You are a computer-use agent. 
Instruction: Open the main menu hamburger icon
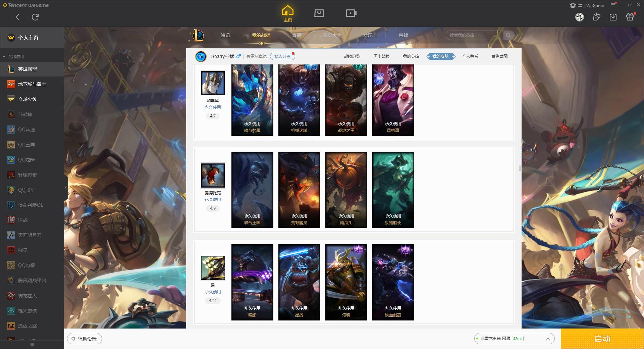(x=613, y=5)
